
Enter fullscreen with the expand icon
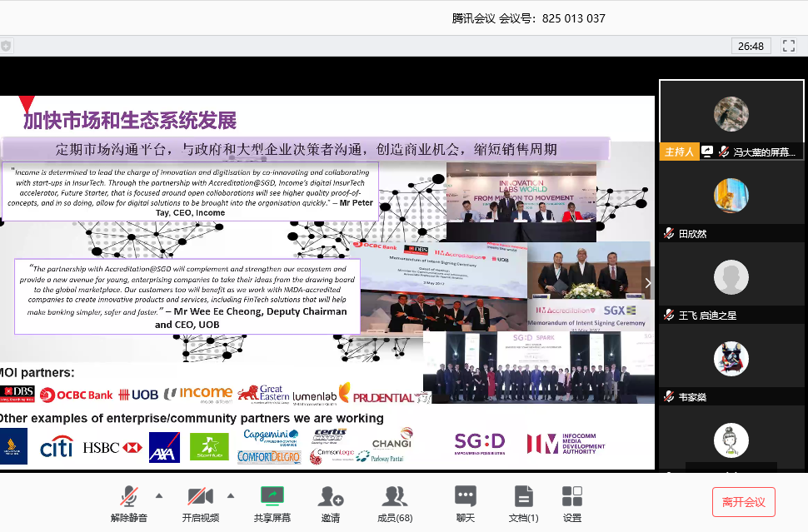pos(788,46)
